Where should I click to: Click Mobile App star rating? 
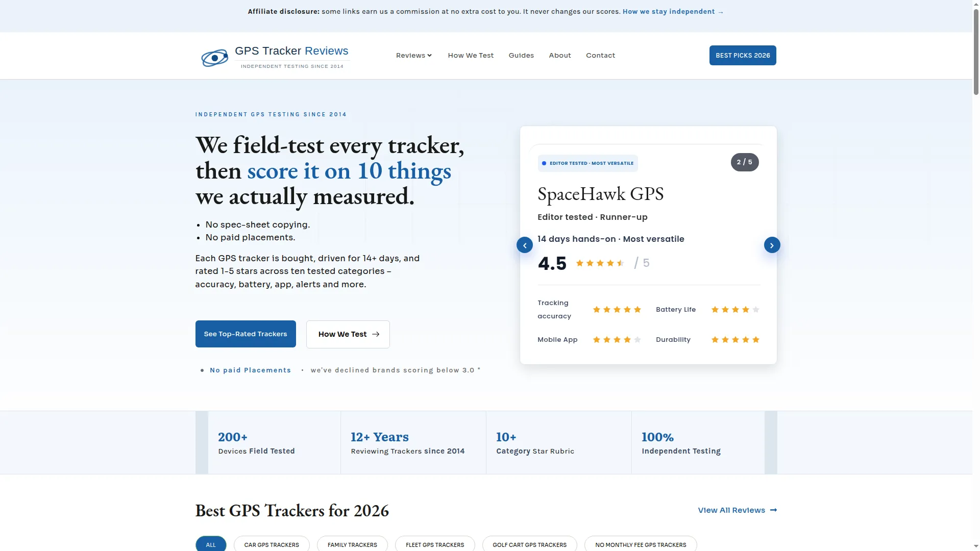click(x=617, y=340)
